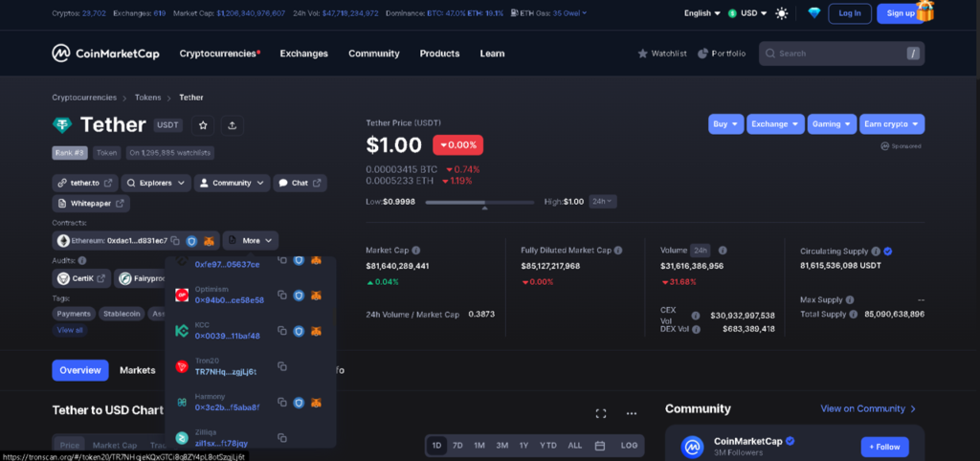Click the Audits info icon

click(x=82, y=260)
